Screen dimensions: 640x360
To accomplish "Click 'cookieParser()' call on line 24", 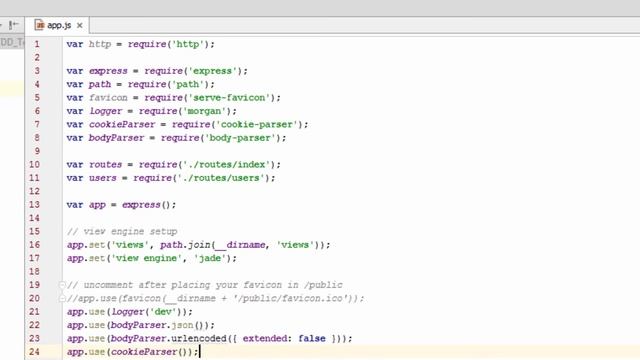I will (x=149, y=352).
